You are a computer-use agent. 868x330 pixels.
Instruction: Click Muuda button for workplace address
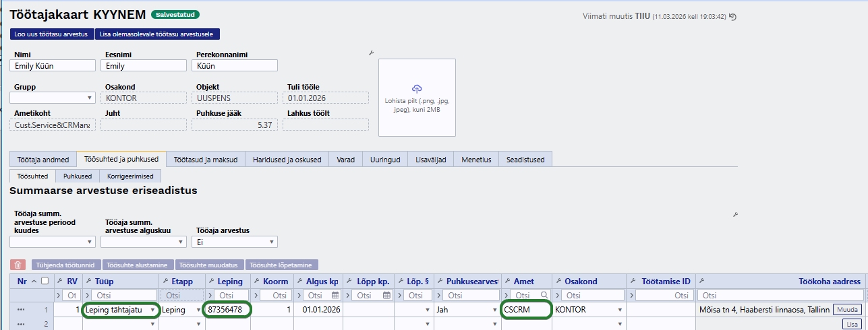point(847,310)
